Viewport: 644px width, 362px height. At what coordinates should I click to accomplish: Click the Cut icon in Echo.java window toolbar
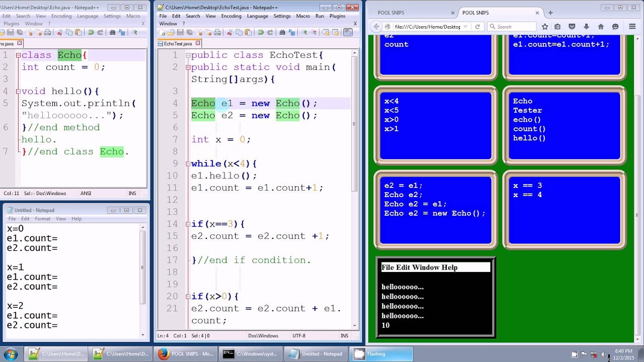[x=60, y=32]
